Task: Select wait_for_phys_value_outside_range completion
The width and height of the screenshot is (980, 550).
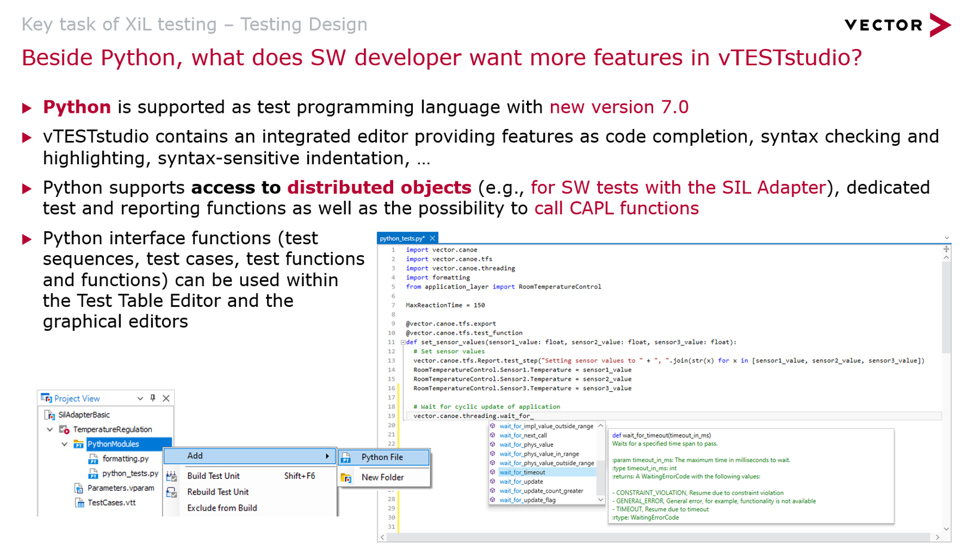Action: coord(547,463)
